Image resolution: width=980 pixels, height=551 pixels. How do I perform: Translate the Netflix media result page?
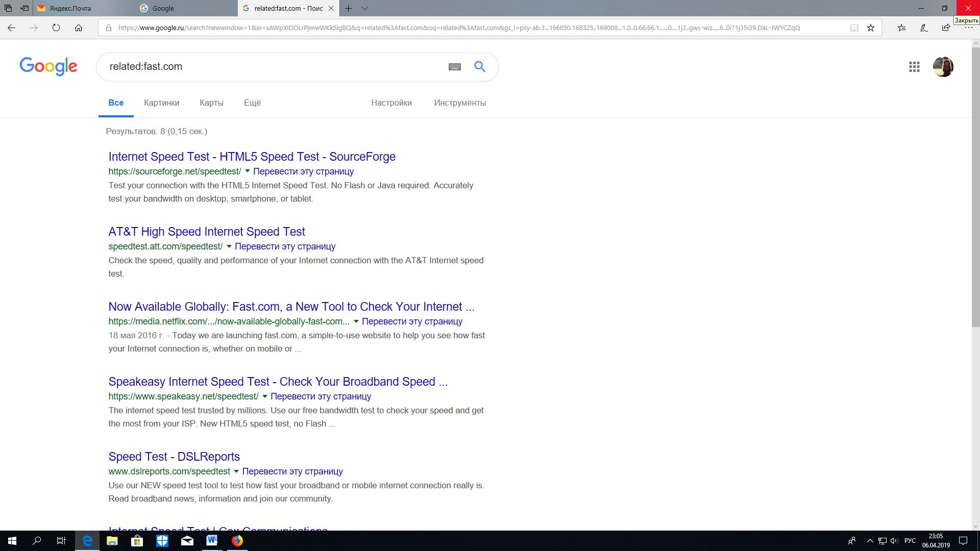tap(412, 321)
